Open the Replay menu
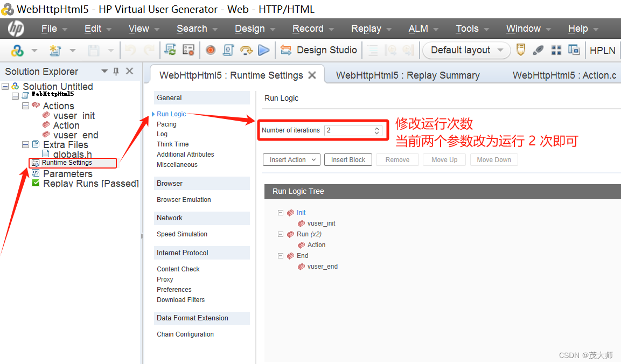The image size is (621, 364). pos(371,29)
